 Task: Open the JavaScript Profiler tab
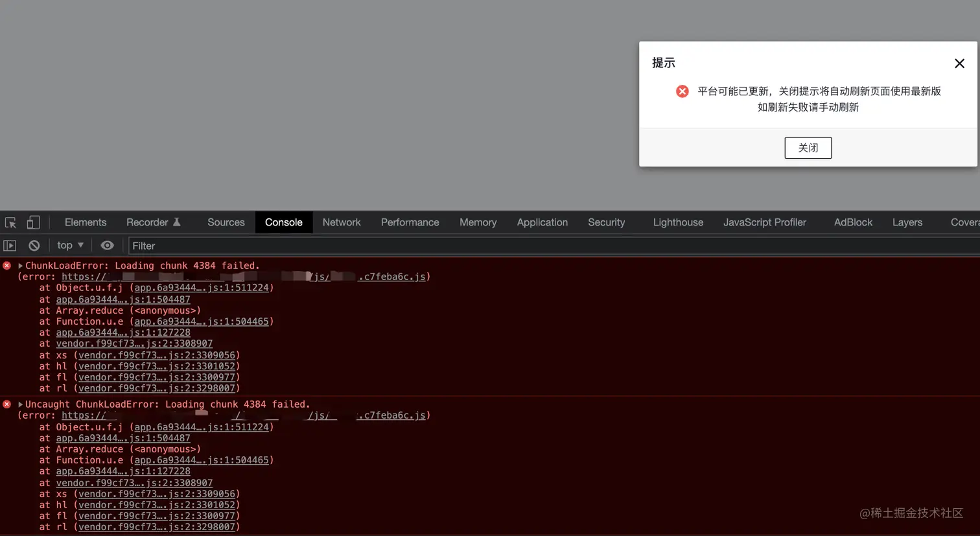coord(765,222)
